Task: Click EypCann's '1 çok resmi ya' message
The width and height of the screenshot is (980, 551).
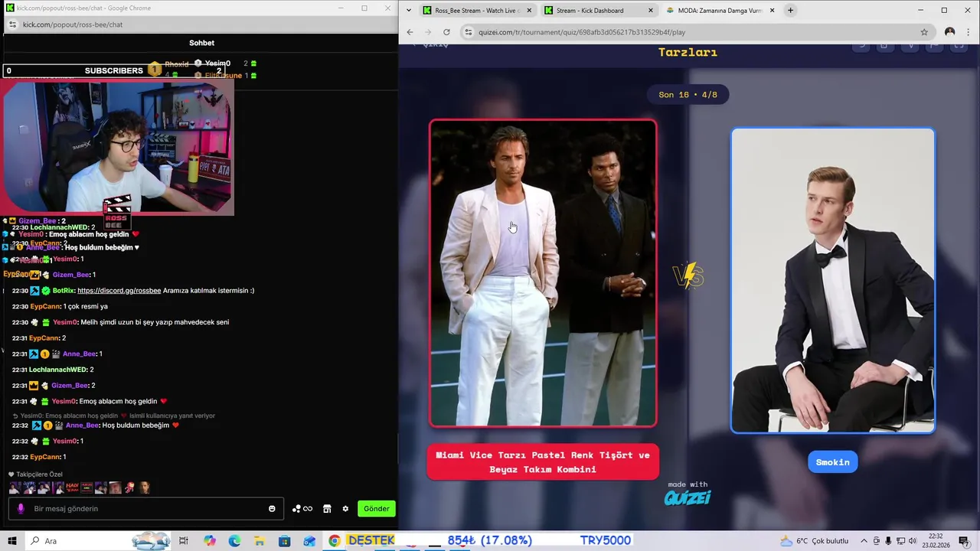Action: coord(85,307)
